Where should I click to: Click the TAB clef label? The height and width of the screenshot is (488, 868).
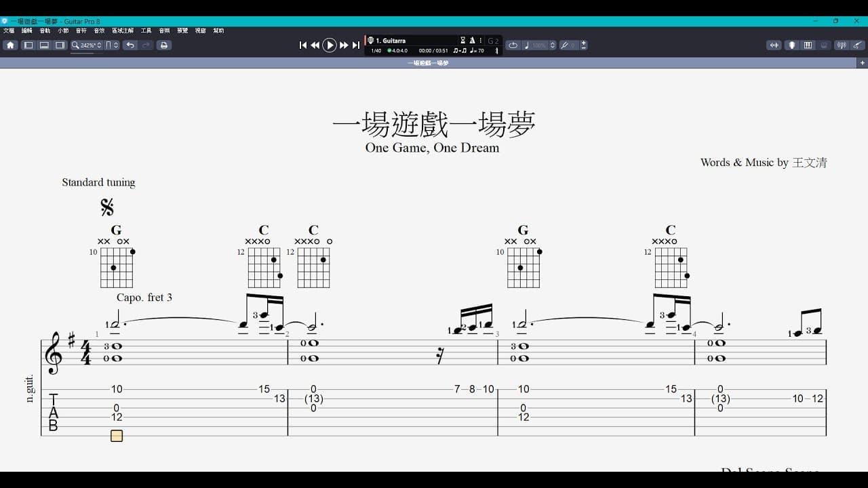[54, 412]
